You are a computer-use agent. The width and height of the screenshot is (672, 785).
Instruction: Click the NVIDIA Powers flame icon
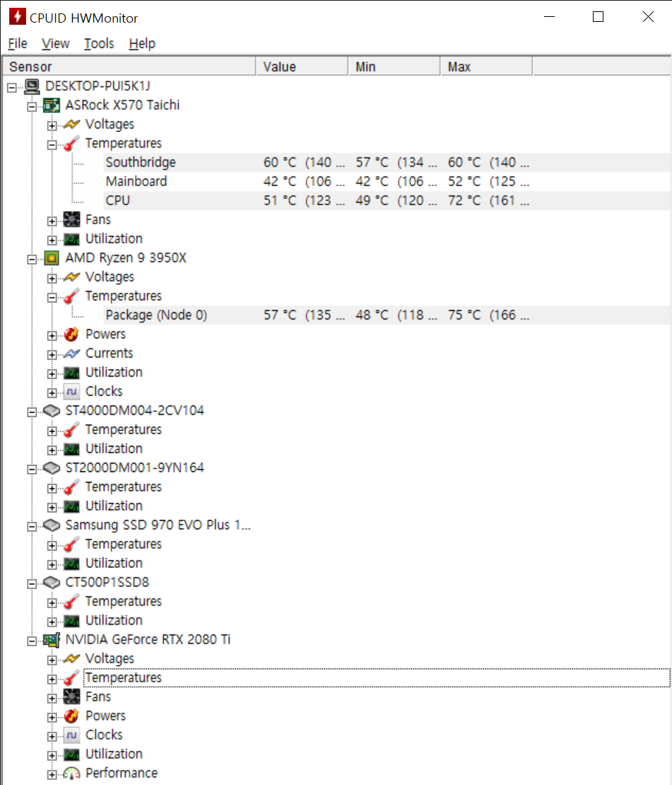(71, 716)
